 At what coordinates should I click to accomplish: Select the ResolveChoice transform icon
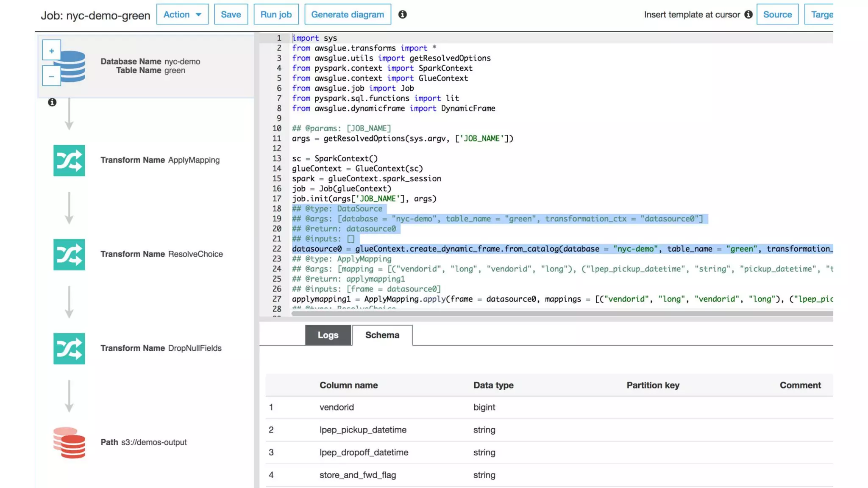69,255
